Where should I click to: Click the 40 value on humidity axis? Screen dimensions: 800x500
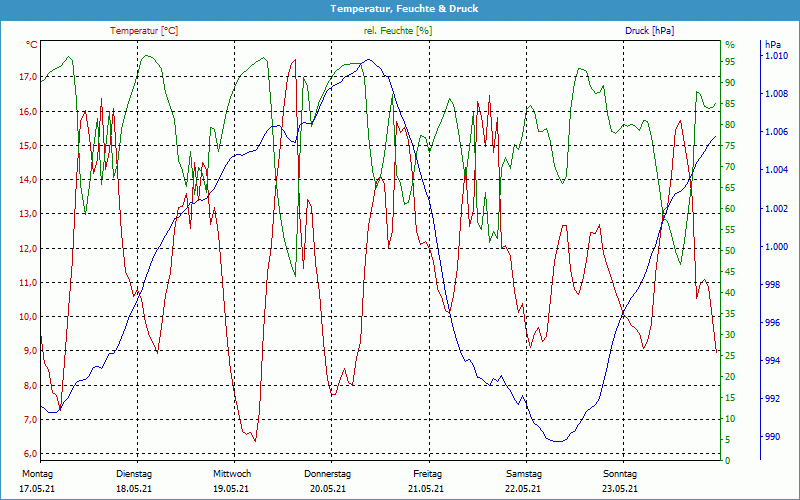tap(730, 292)
